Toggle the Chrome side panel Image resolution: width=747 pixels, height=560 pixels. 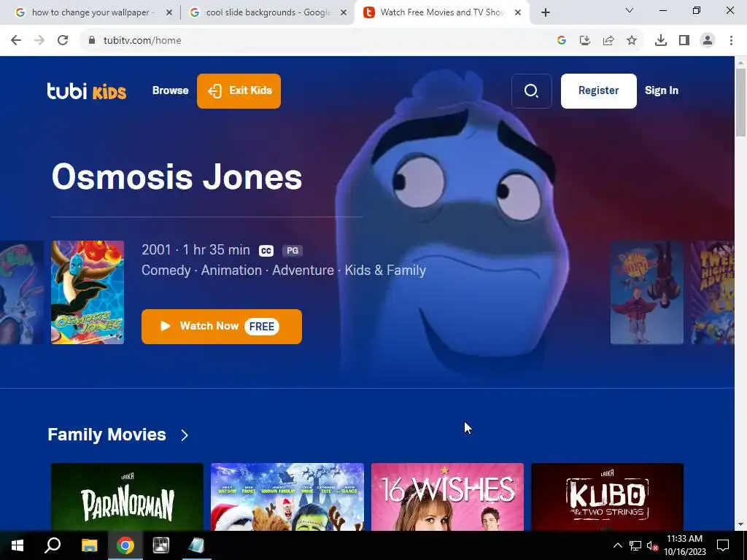click(684, 41)
